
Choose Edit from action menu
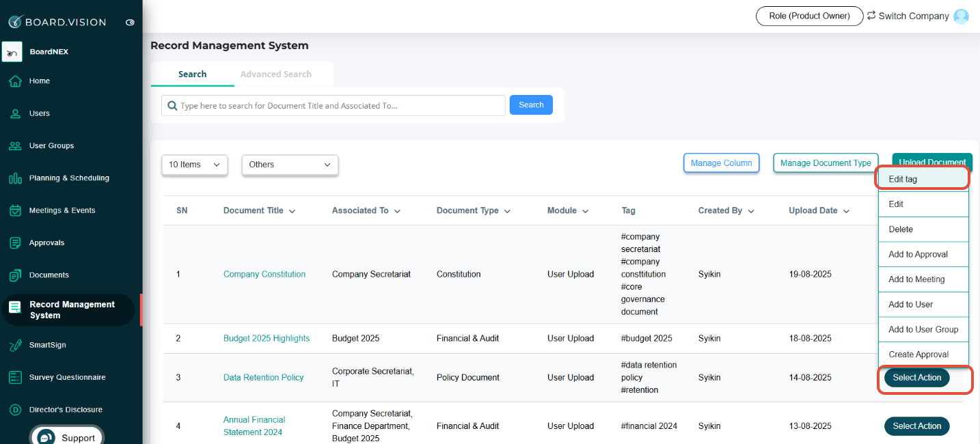tap(923, 204)
